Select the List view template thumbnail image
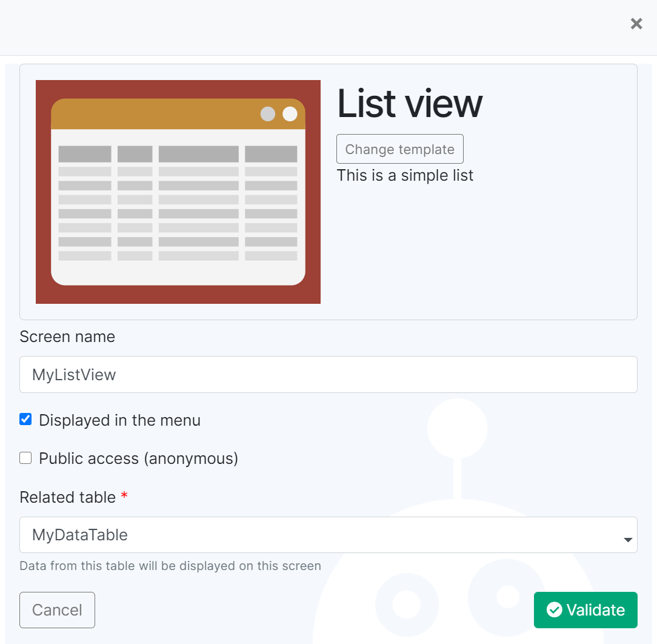Screen dimensions: 657x644 (x=178, y=192)
